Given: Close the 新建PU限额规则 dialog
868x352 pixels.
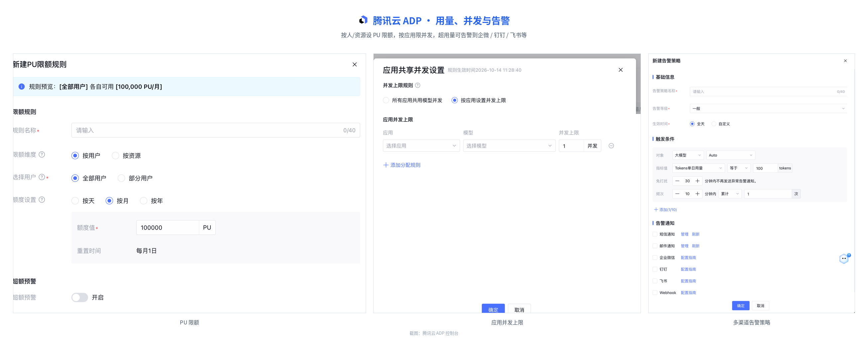Looking at the screenshot, I should tap(354, 64).
